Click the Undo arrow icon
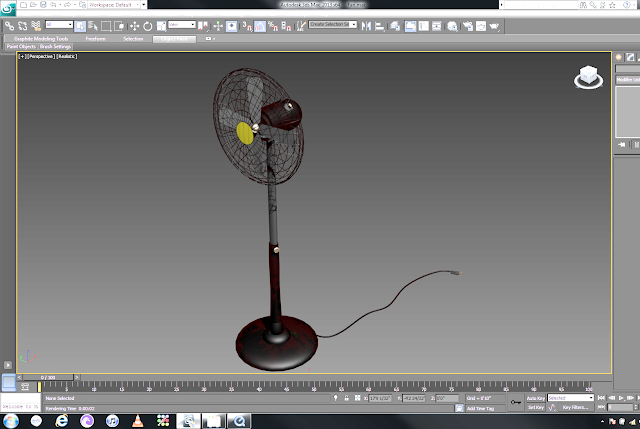 tap(53, 5)
